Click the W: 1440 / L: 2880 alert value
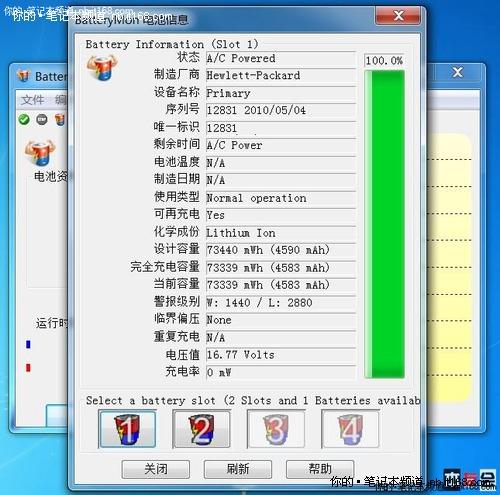The height and width of the screenshot is (495, 500). (281, 303)
